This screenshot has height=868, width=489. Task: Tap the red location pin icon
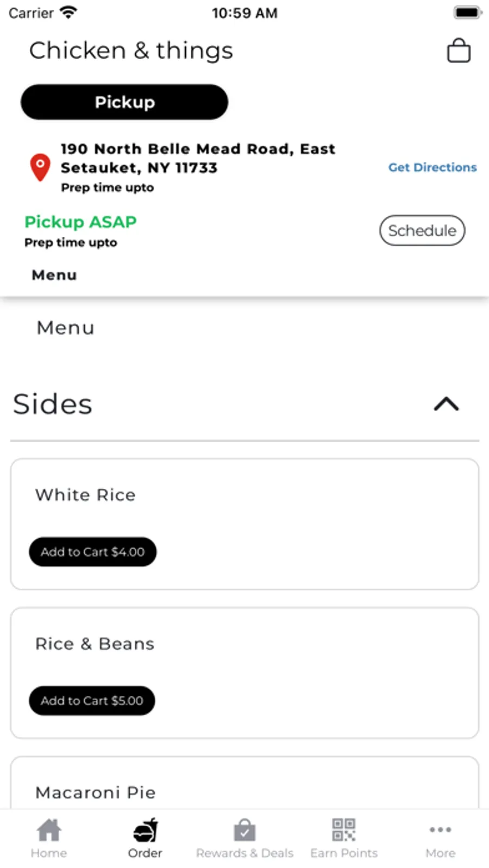pyautogui.click(x=40, y=167)
